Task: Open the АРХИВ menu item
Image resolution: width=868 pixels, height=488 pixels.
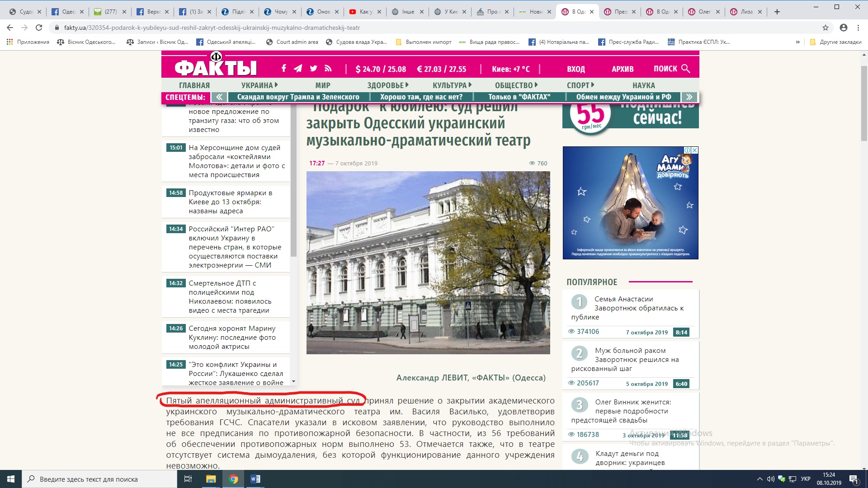Action: (623, 69)
